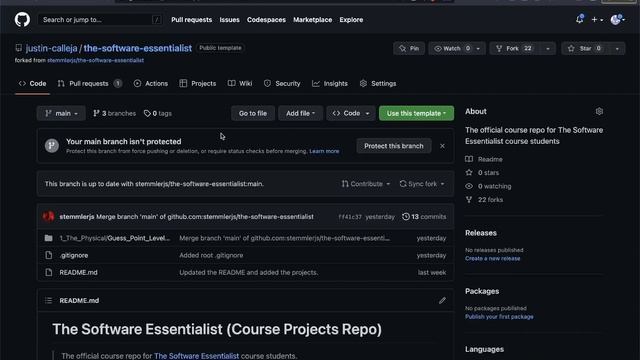The height and width of the screenshot is (360, 640).
Task: Open Codespaces in top navigation
Action: point(266,20)
